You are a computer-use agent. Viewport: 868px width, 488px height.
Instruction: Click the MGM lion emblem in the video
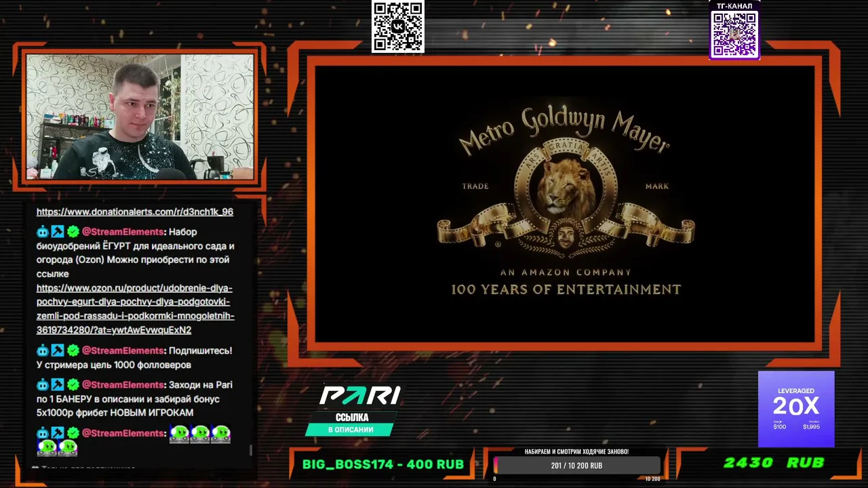point(565,197)
